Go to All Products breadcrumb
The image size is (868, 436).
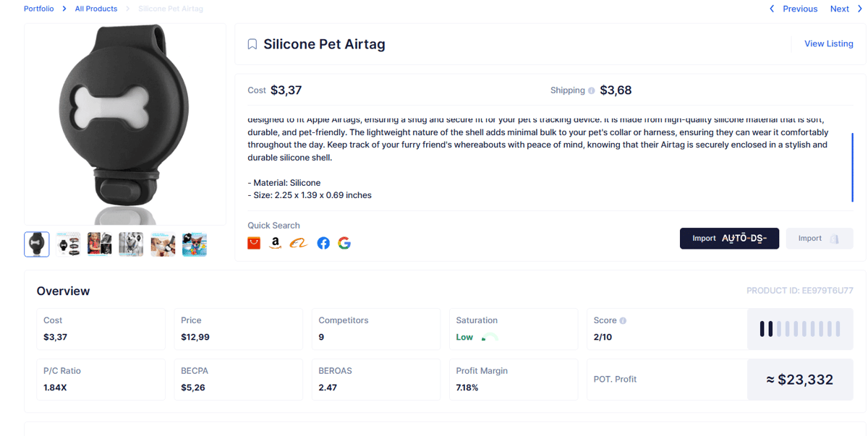pyautogui.click(x=96, y=9)
